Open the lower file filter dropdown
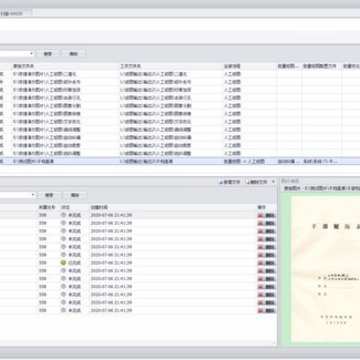 pos(33,195)
